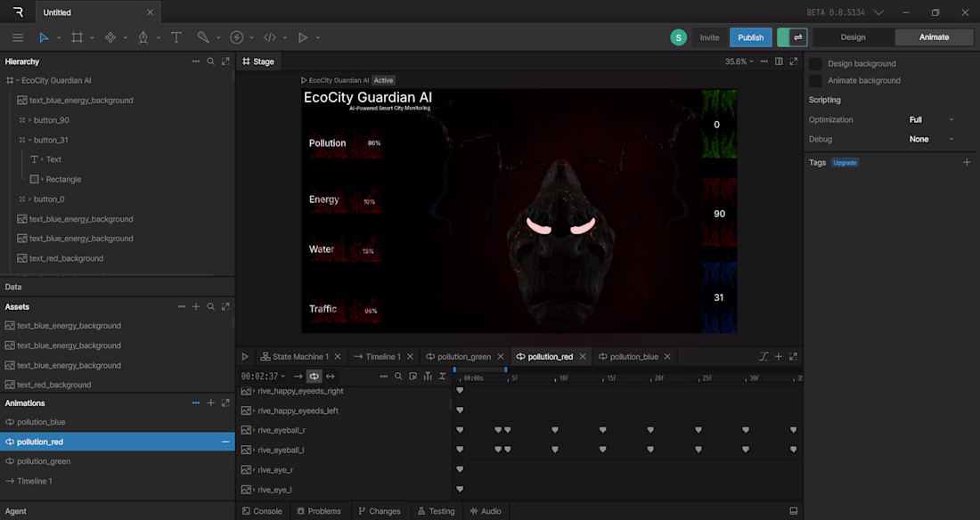
Task: Open the Console tab
Action: 262,510
